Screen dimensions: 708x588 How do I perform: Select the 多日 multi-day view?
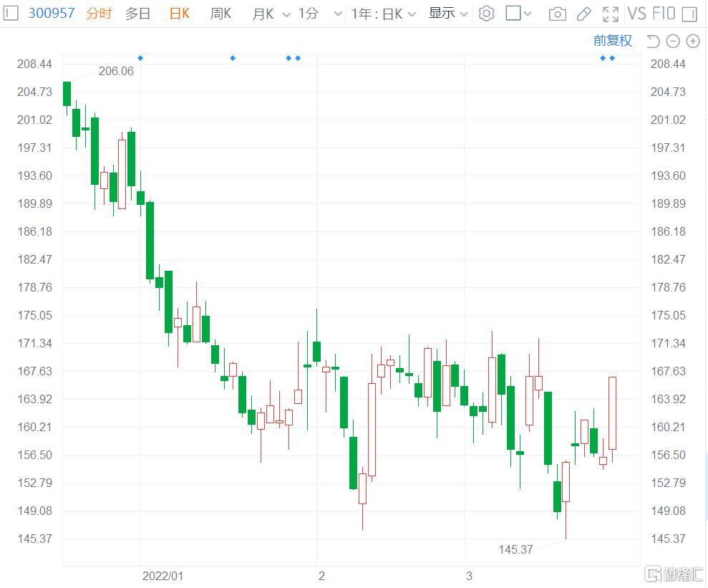(137, 13)
